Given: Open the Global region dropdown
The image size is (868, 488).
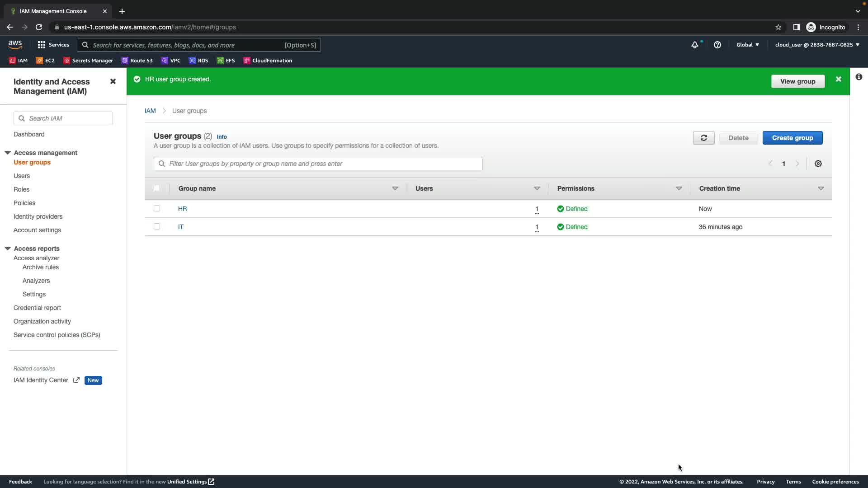Looking at the screenshot, I should [x=747, y=45].
